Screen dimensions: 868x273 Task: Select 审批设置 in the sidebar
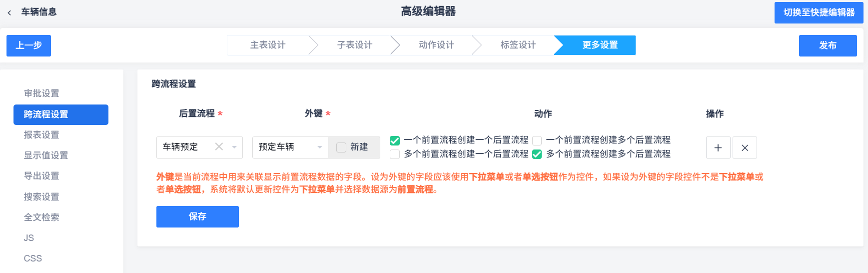click(x=41, y=93)
